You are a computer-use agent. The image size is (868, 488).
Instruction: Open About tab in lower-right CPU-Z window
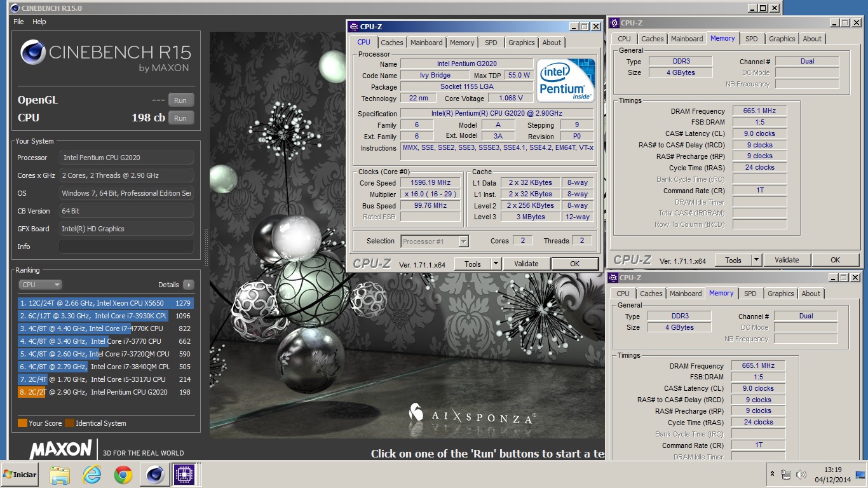pyautogui.click(x=811, y=294)
